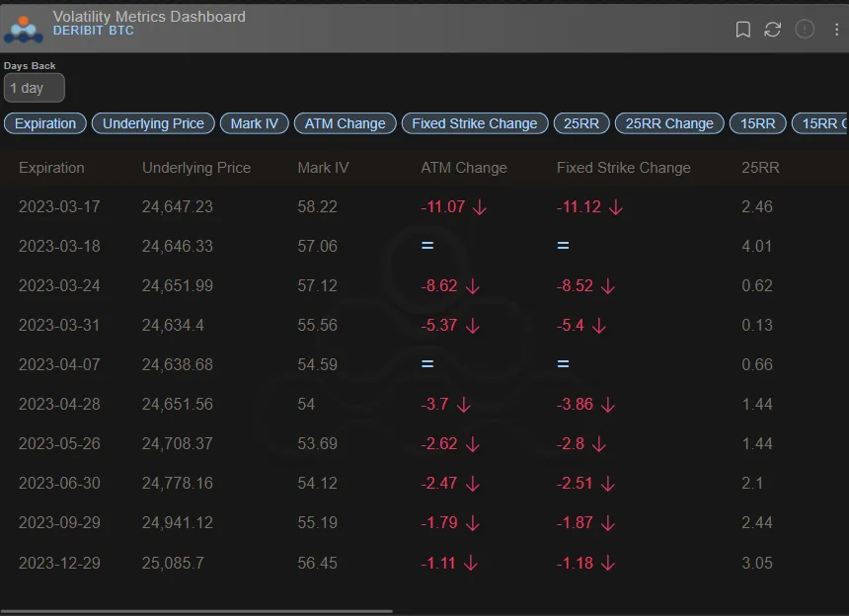Click 25RR value 0.13
Viewport: 849px width, 616px height.
(x=756, y=326)
